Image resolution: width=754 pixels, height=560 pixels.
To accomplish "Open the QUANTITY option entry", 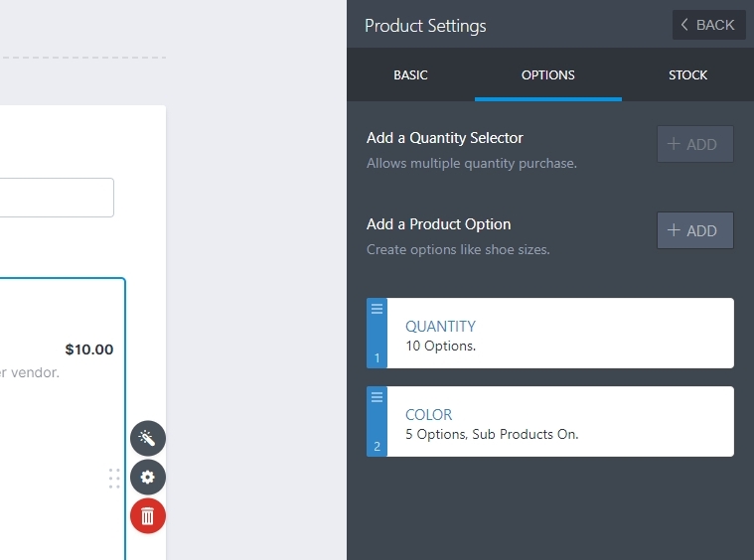I will click(x=440, y=326).
